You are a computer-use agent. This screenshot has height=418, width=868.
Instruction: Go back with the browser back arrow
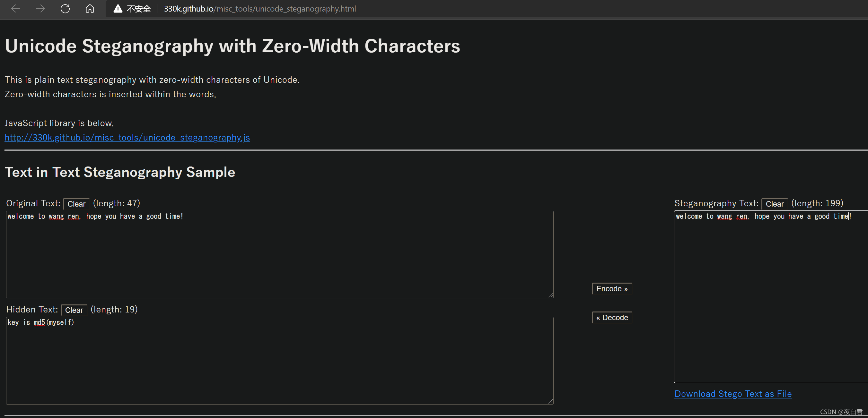coord(15,9)
